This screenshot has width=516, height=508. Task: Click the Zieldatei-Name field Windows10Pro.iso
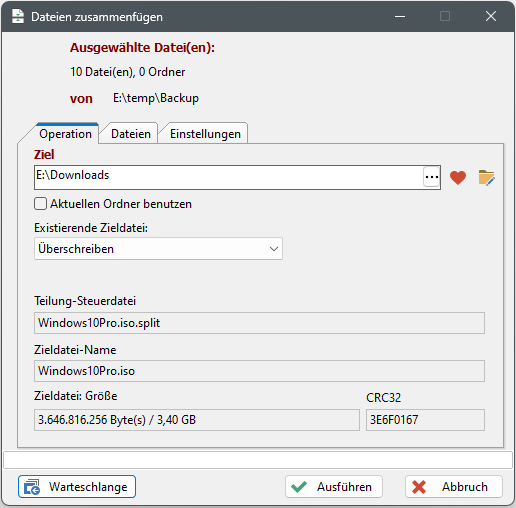pos(259,371)
